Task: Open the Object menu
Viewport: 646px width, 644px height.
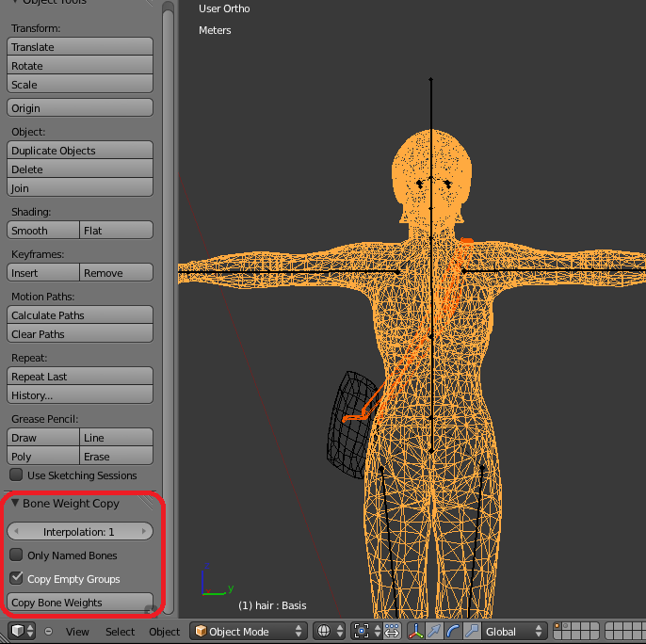Action: [x=165, y=631]
